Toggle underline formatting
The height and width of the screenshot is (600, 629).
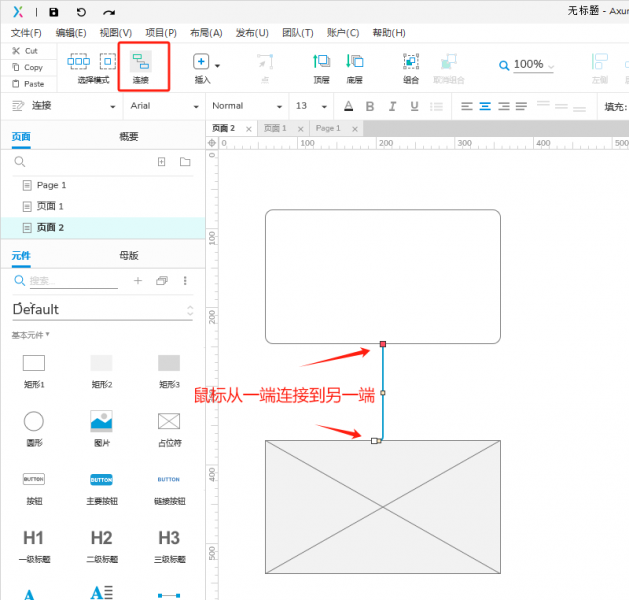tap(414, 106)
